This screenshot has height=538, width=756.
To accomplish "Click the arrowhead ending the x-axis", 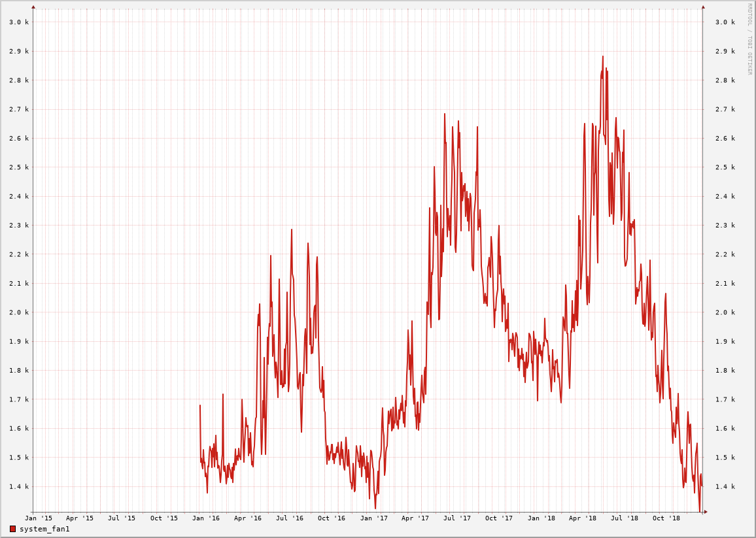I will point(706,512).
